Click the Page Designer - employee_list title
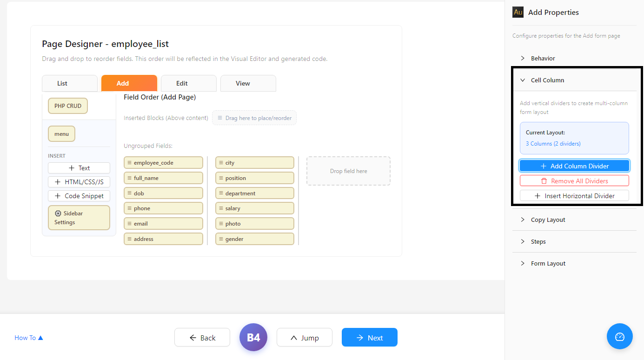This screenshot has width=644, height=360. [106, 44]
